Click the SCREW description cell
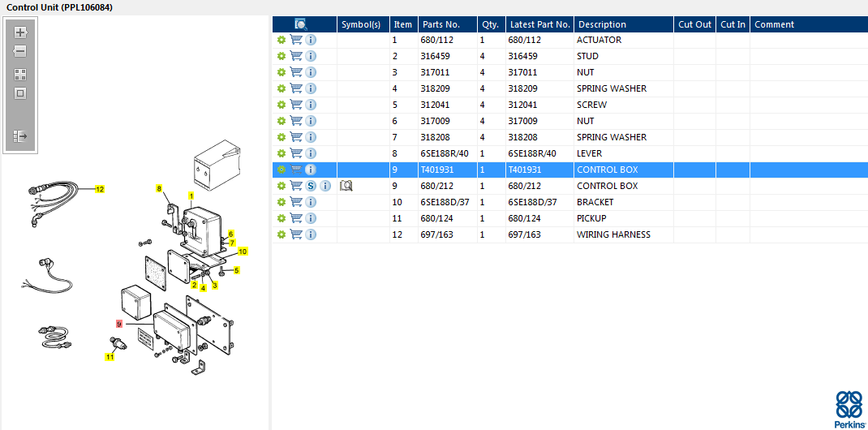This screenshot has height=430, width=868. point(624,105)
